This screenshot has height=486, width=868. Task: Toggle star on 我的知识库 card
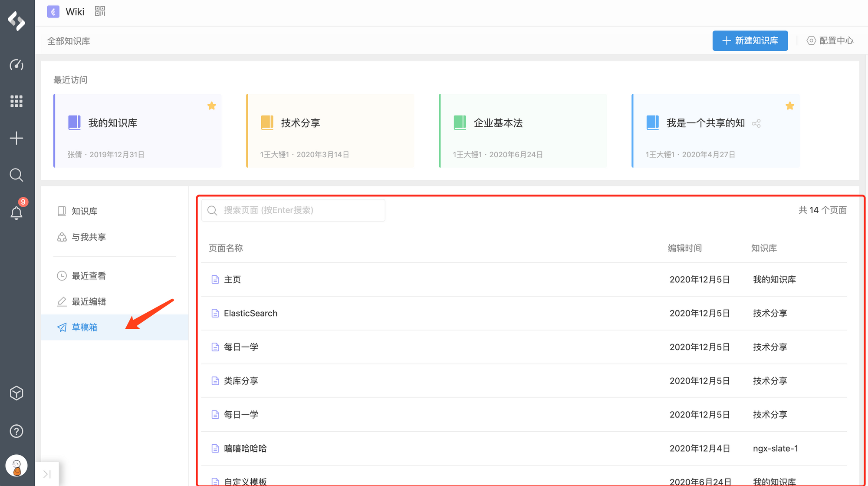click(212, 106)
